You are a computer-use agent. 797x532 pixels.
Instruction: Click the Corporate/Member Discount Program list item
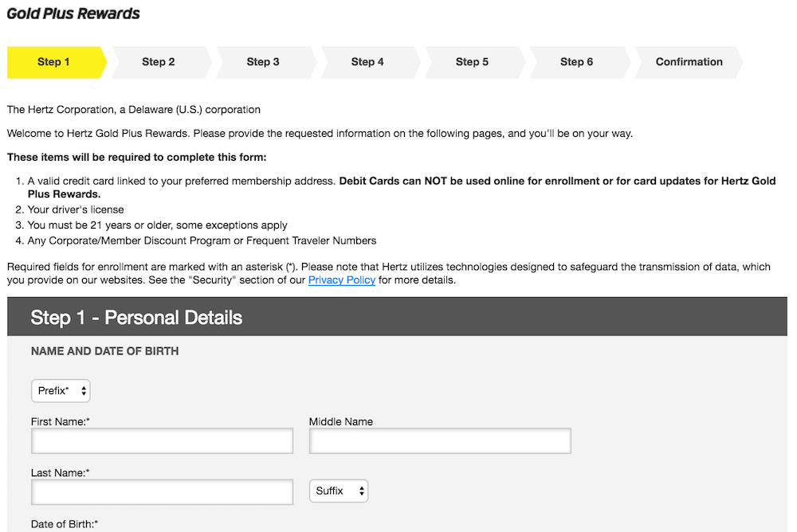(x=202, y=241)
